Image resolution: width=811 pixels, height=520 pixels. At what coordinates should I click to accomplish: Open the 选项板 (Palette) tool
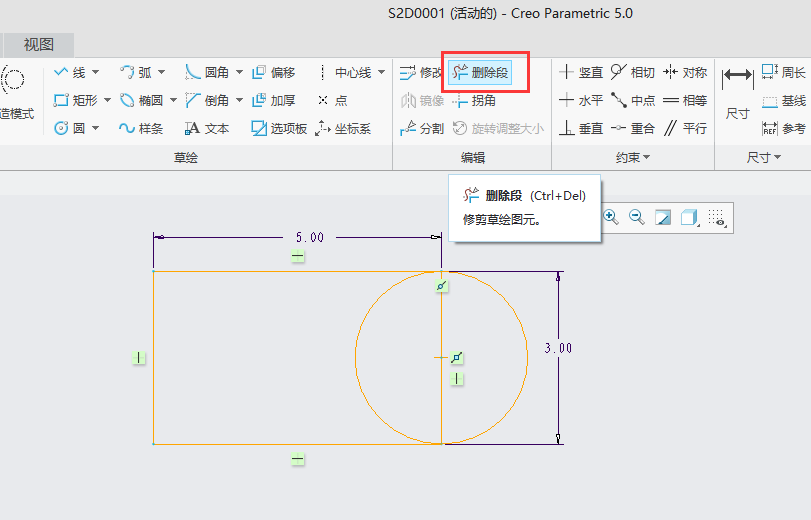(x=279, y=128)
